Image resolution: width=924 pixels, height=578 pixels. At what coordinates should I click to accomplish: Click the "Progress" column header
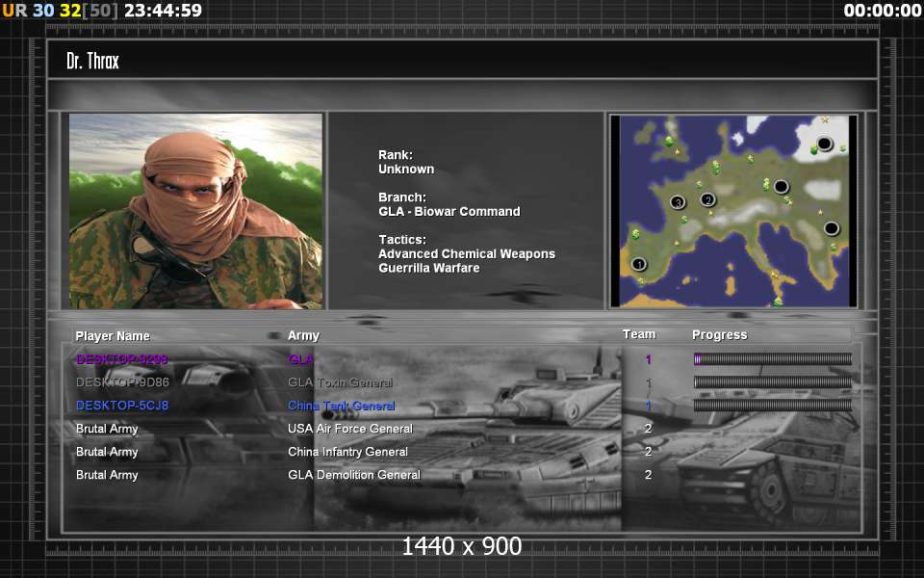click(x=720, y=335)
